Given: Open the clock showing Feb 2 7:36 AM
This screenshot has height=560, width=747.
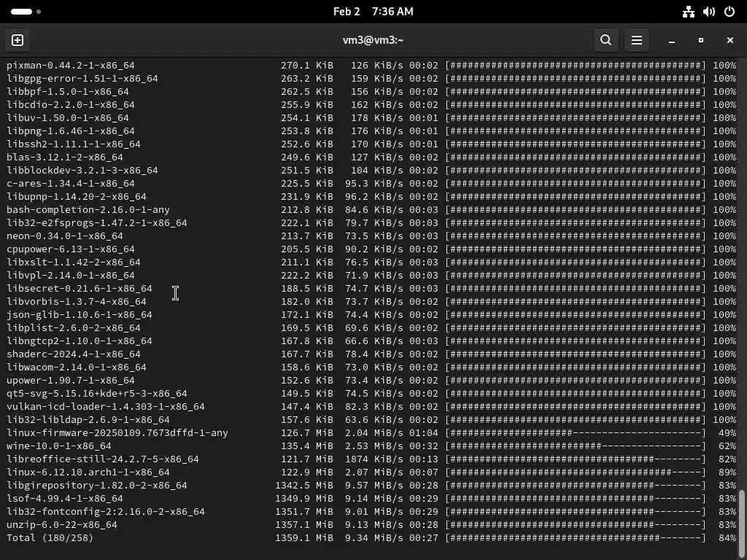Looking at the screenshot, I should click(373, 12).
